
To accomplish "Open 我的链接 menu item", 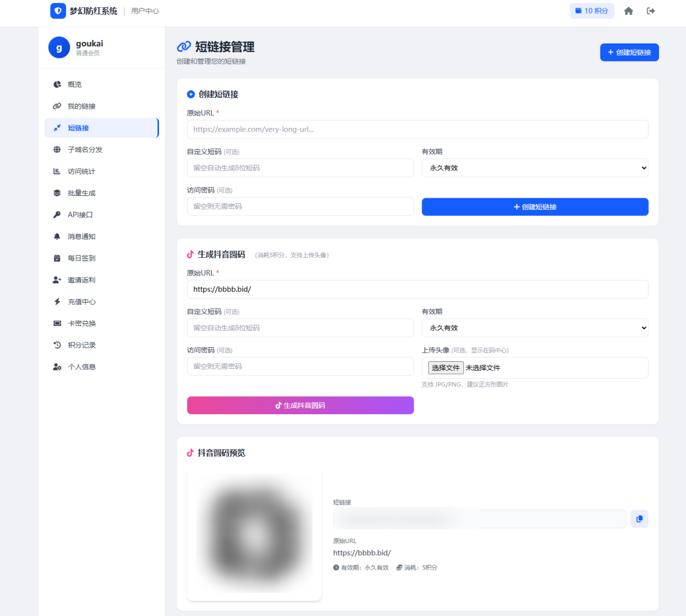I will (101, 106).
